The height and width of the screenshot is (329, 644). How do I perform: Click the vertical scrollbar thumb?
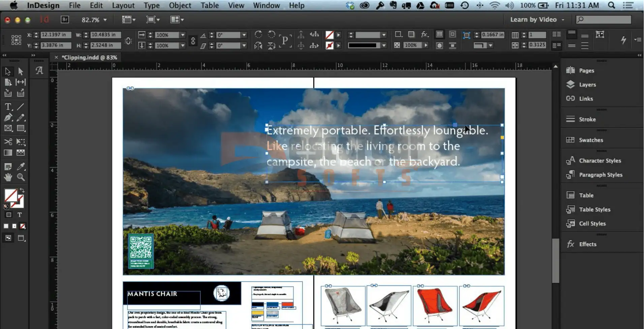(556, 261)
